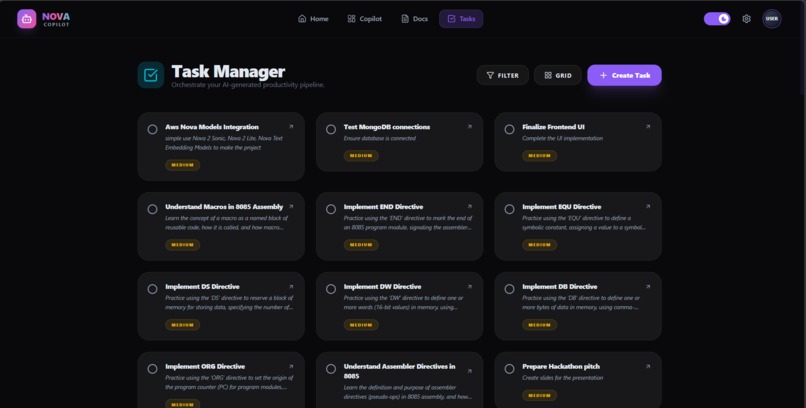Open Understand Assembler Directives arrow icon
Viewport: 806px width, 408px height.
click(469, 371)
